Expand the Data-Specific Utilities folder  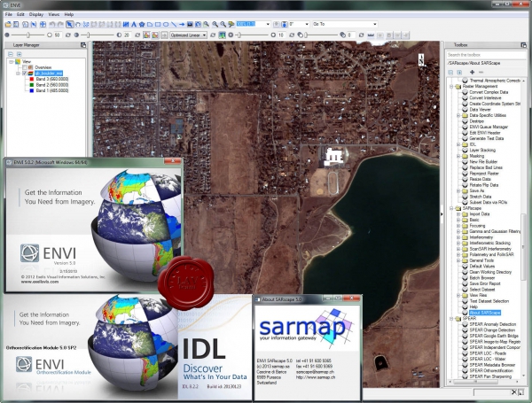(x=458, y=115)
